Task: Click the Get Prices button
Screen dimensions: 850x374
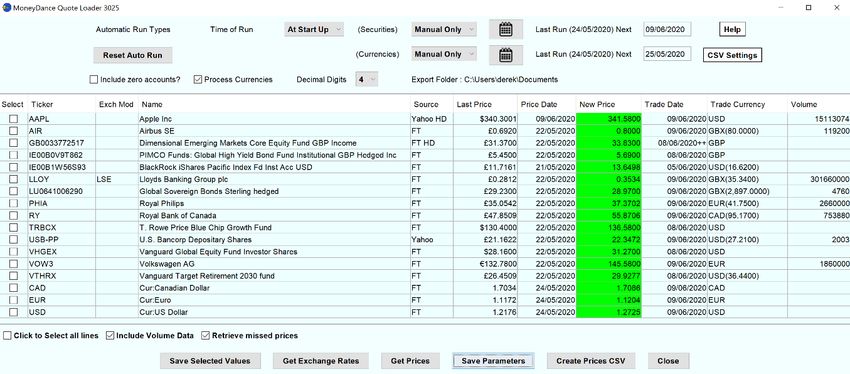Action: point(410,361)
